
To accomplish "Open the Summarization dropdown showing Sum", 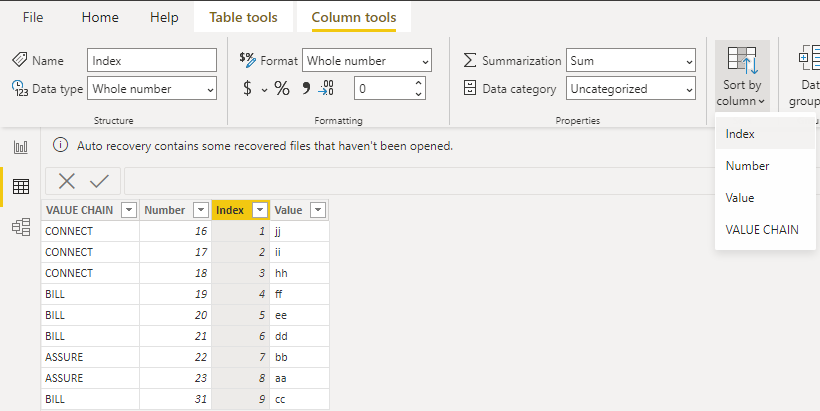I will (x=631, y=61).
